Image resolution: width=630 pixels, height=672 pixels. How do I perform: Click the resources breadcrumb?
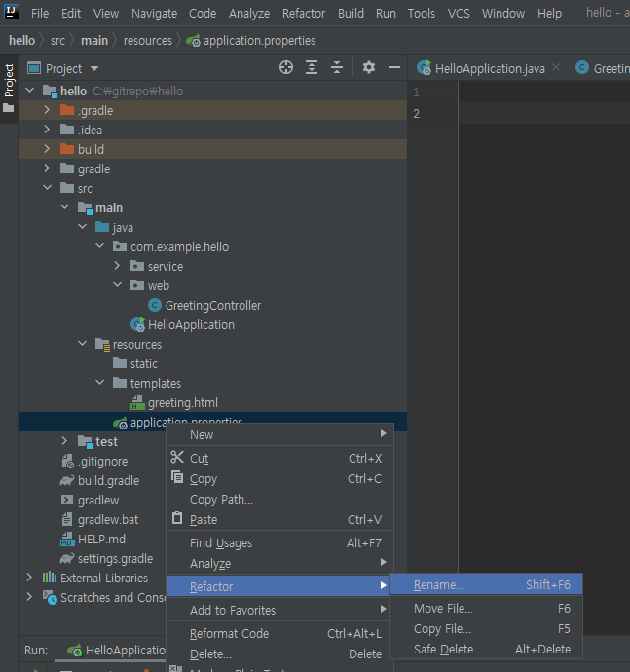[147, 41]
